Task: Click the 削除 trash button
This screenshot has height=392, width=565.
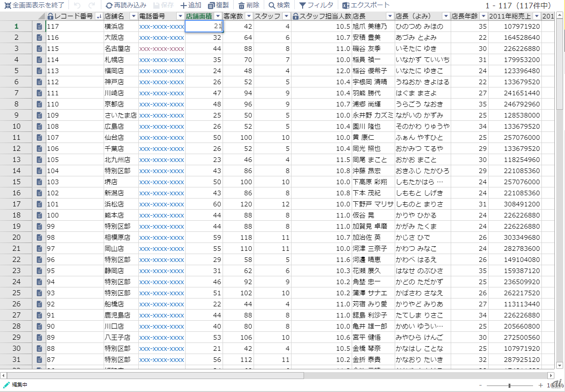Action: pos(248,6)
